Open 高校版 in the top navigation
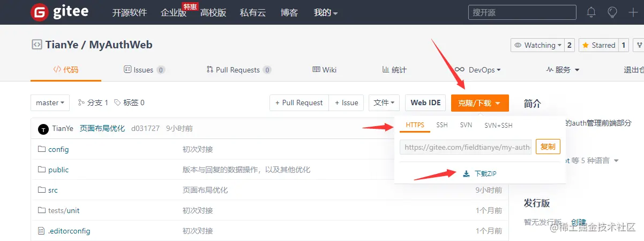644x241 pixels. tap(213, 12)
